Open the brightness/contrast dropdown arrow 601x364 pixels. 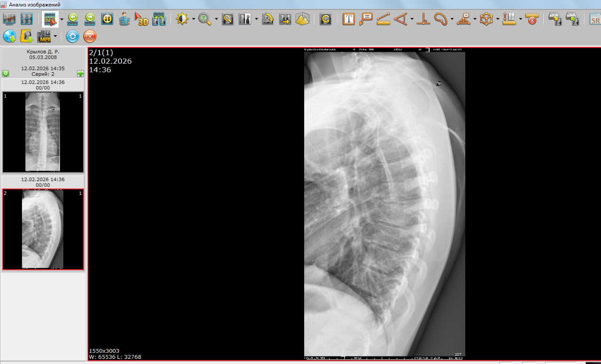coord(193,20)
